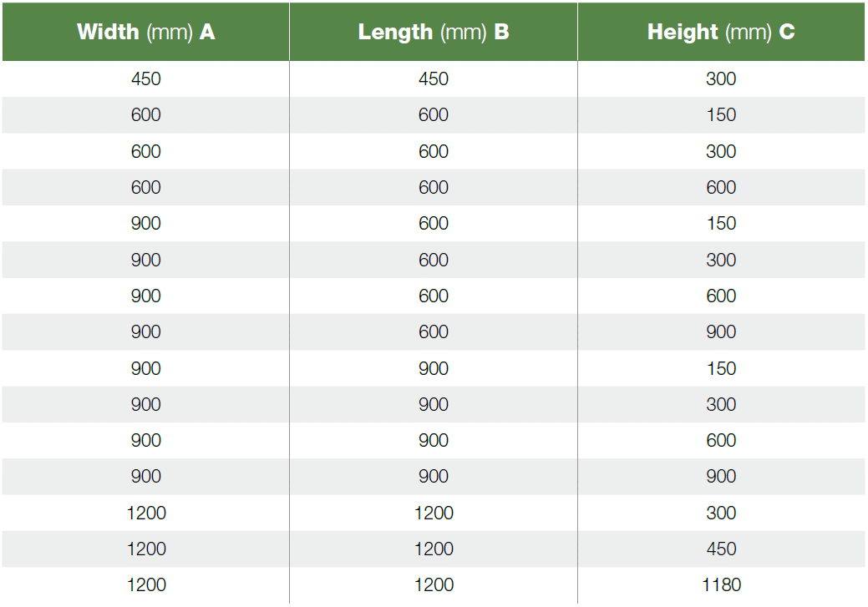
Task: Click the Width (mm) A column header
Action: tap(146, 33)
